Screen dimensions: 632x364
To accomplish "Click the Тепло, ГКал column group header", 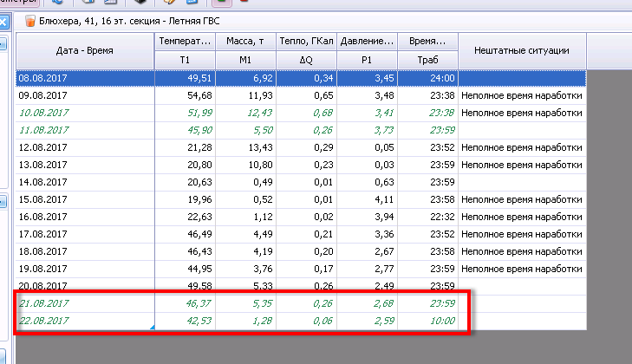I will point(306,41).
